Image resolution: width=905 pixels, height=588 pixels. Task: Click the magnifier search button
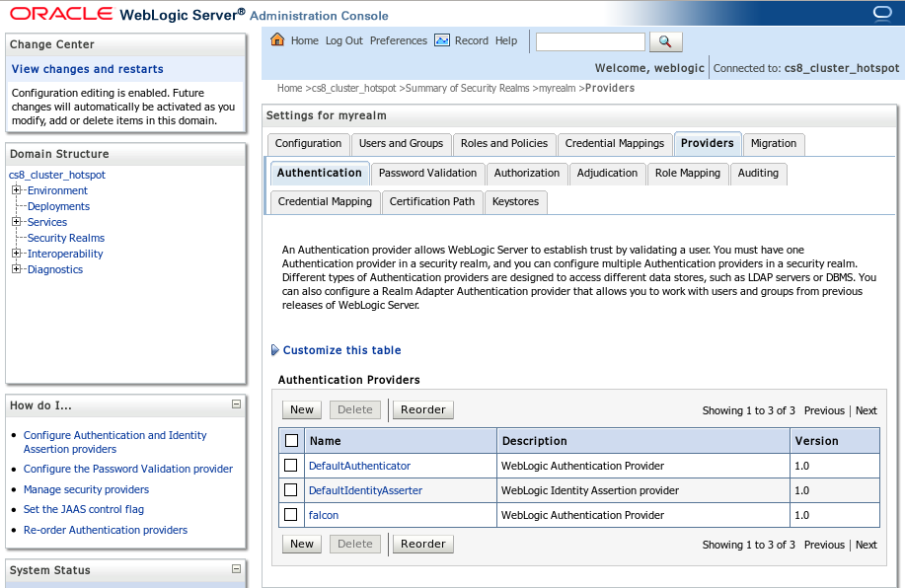pyautogui.click(x=665, y=41)
